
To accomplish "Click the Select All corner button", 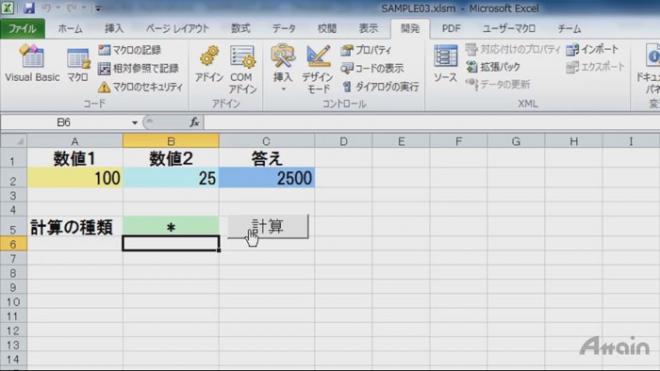I will 14,141.
